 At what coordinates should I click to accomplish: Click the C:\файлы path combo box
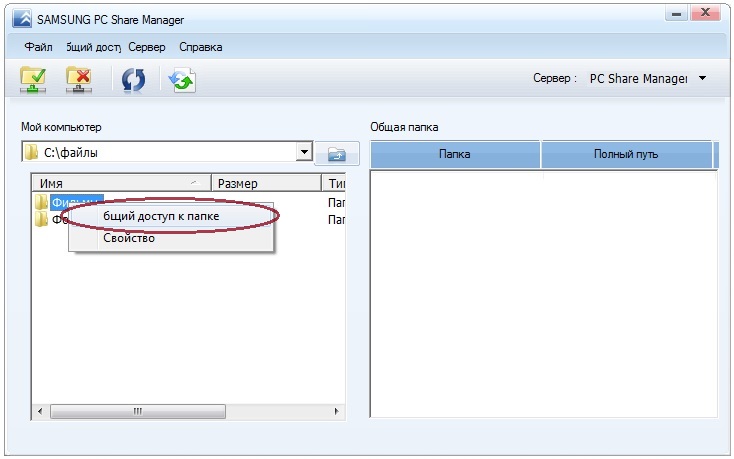pos(167,152)
